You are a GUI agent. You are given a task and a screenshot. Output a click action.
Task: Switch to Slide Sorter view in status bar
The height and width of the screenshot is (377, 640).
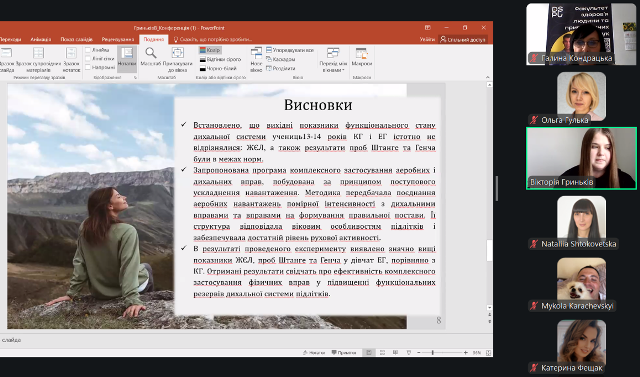pyautogui.click(x=382, y=353)
